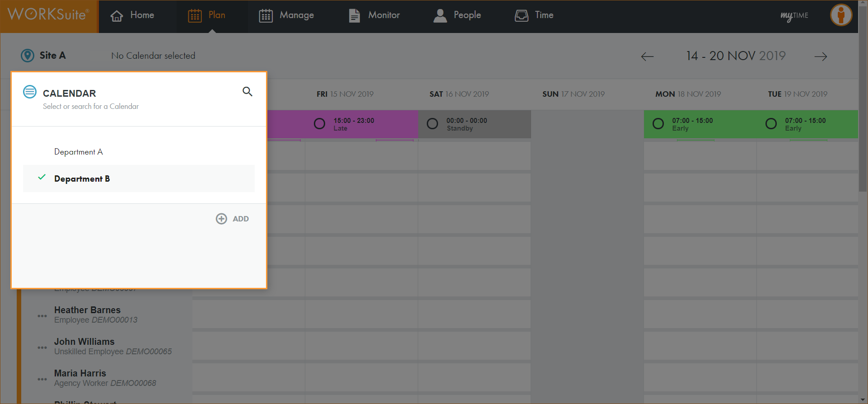The height and width of the screenshot is (404, 868).
Task: Open options dots for John Williams
Action: (42, 348)
